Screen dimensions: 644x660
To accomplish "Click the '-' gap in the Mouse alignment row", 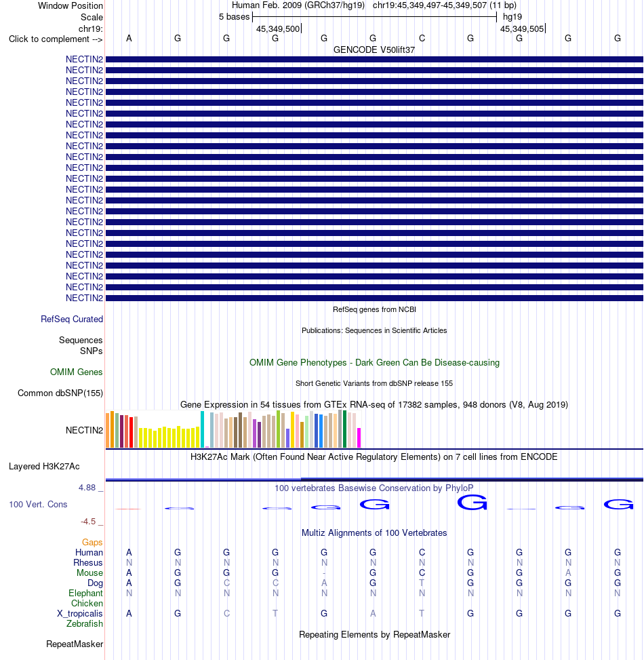I will click(324, 573).
